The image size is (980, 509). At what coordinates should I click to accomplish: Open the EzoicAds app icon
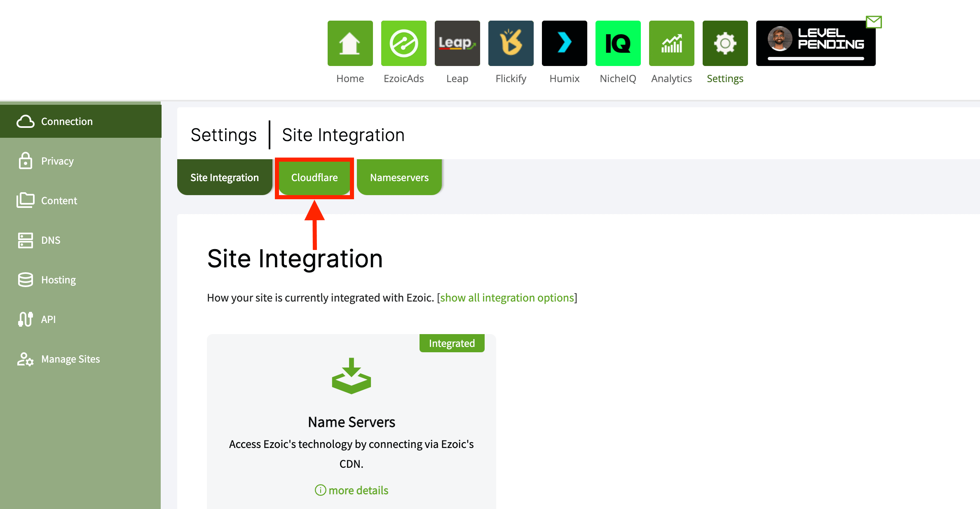click(403, 43)
